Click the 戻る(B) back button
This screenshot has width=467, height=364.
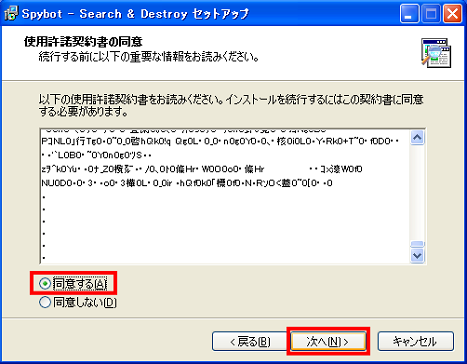pyautogui.click(x=250, y=341)
